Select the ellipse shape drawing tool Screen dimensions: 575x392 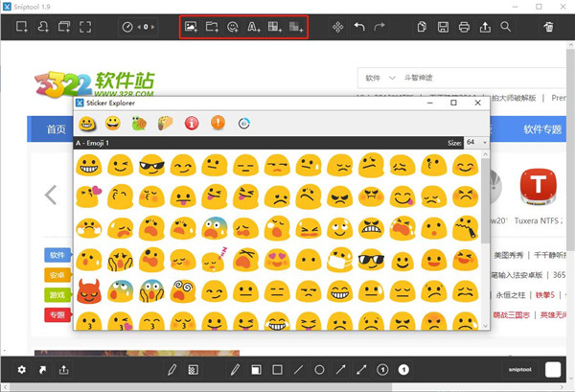pos(320,369)
